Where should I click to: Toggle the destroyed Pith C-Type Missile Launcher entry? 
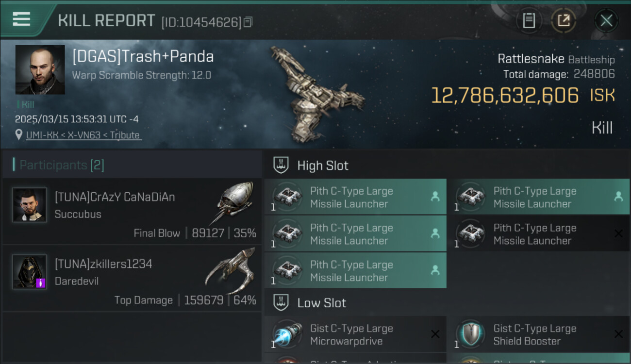click(x=538, y=234)
